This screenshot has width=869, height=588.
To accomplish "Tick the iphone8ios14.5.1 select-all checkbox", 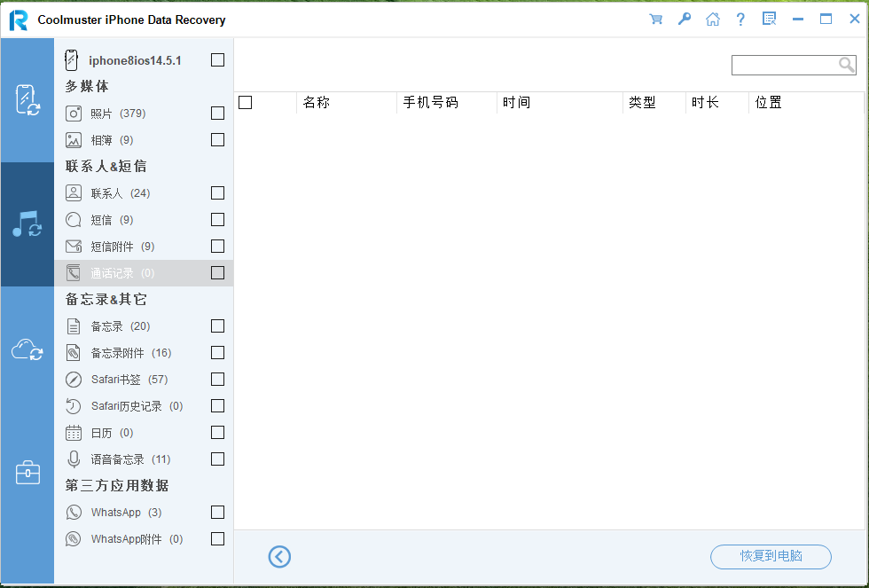I will click(218, 59).
